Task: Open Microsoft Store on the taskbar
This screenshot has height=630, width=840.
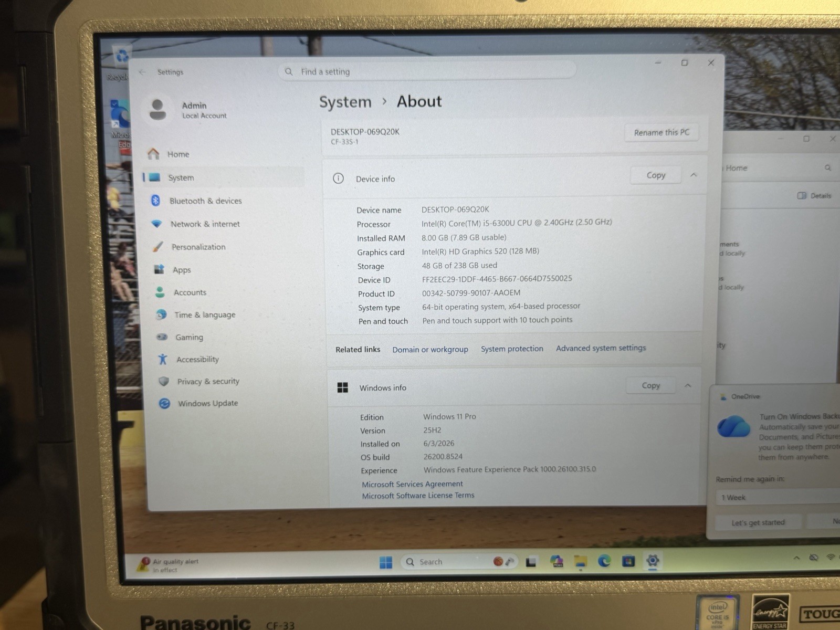Action: [x=628, y=561]
